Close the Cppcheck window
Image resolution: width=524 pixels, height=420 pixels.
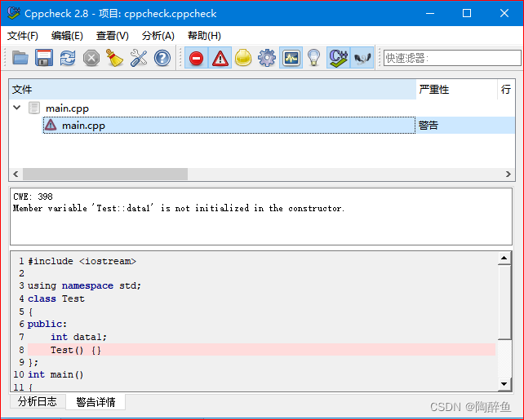504,13
